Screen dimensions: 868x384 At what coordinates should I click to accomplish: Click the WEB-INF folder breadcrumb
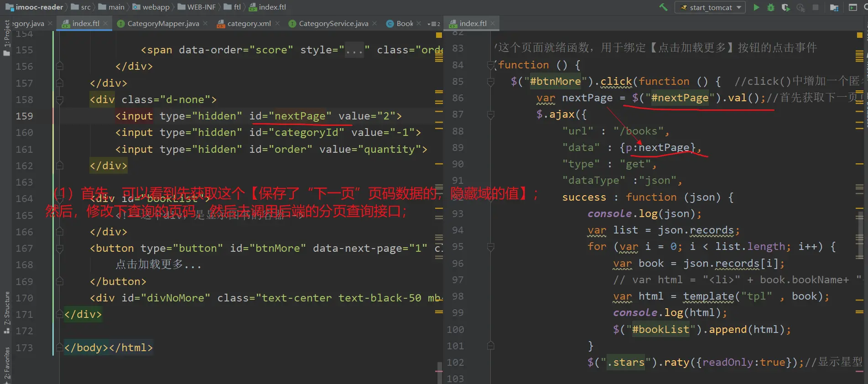point(197,7)
